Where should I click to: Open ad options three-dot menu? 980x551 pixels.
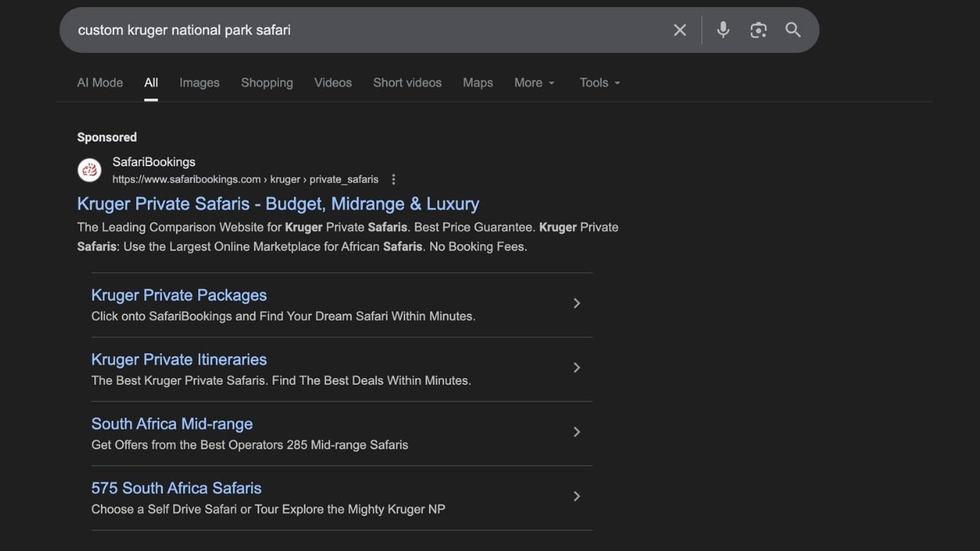click(x=394, y=180)
